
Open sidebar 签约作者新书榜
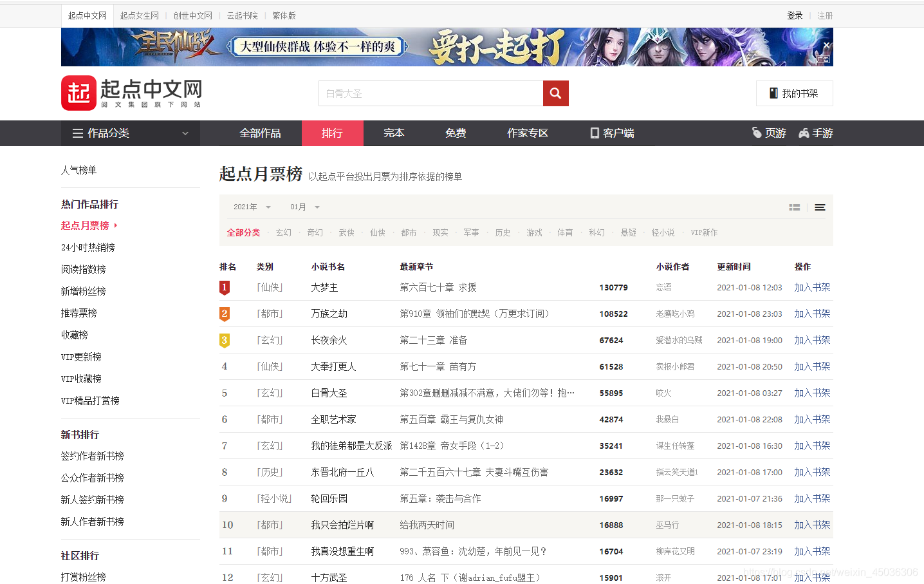tap(93, 456)
